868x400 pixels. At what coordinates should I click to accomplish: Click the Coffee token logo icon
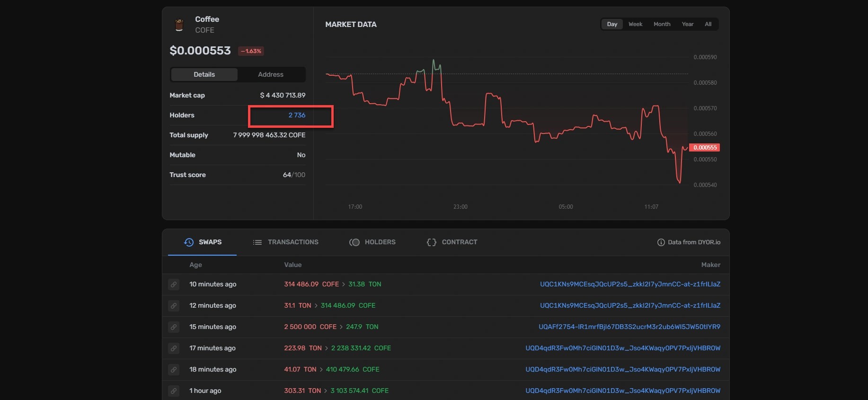179,25
